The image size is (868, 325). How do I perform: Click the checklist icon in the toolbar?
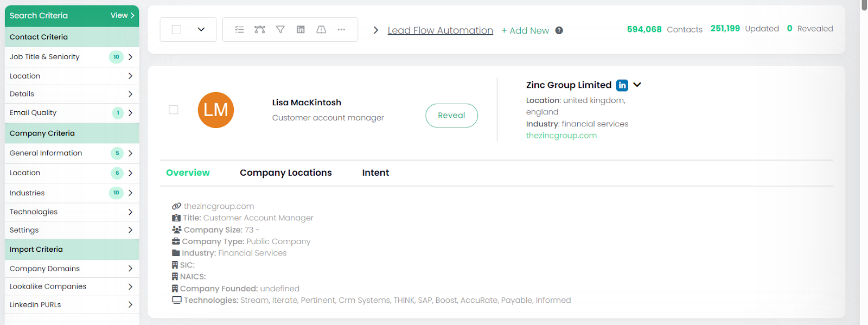(x=239, y=30)
